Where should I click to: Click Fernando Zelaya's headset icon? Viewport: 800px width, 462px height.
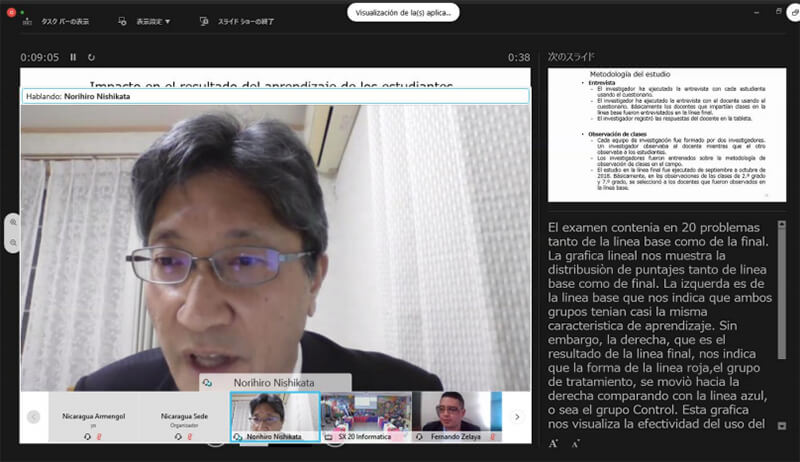(x=419, y=437)
